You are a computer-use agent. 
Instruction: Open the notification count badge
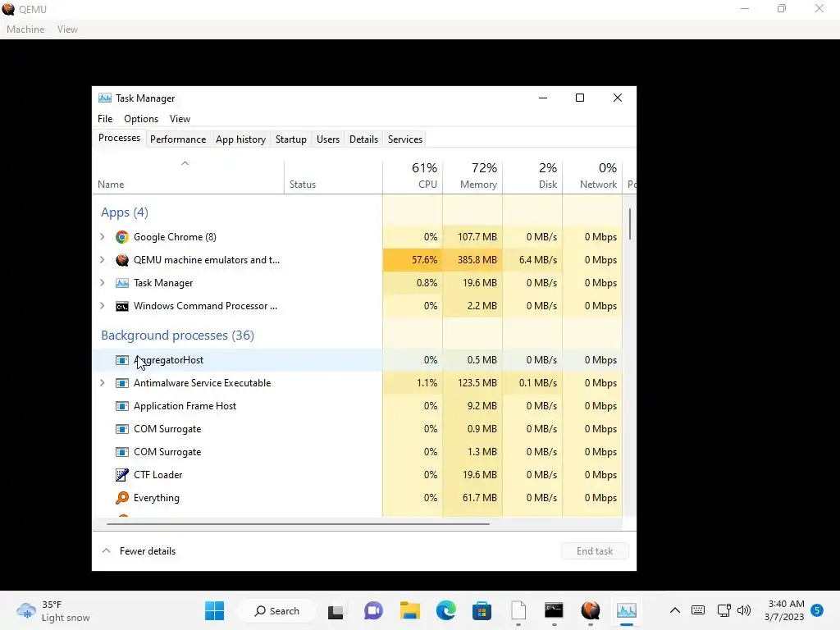[817, 610]
